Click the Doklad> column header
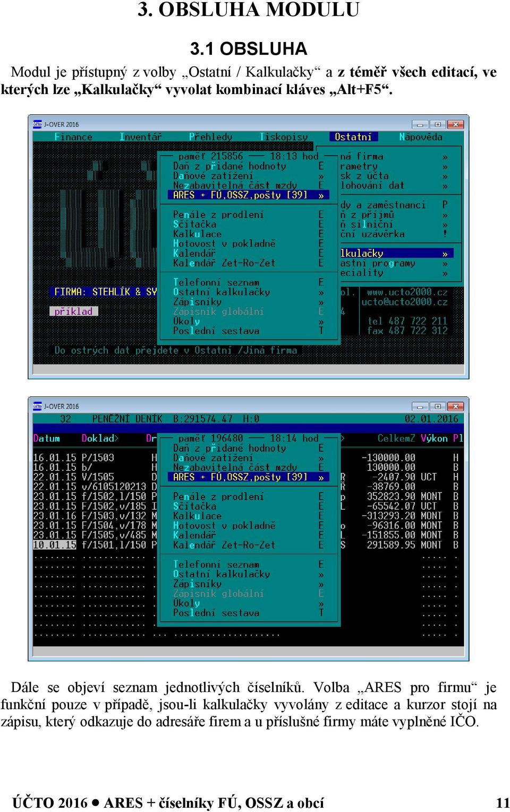 pyautogui.click(x=100, y=438)
